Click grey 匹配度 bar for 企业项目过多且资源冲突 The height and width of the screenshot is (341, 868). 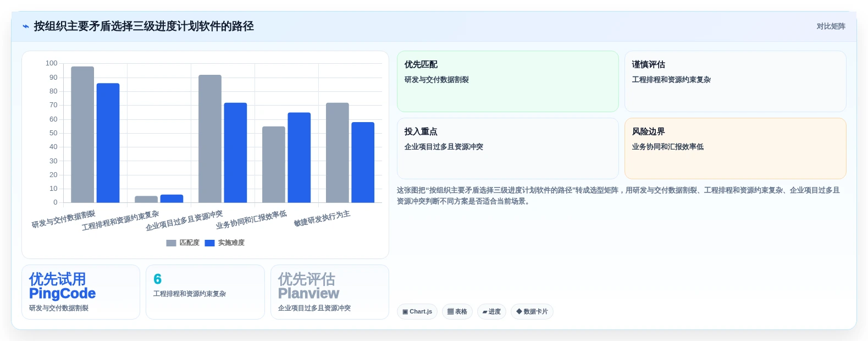click(210, 139)
